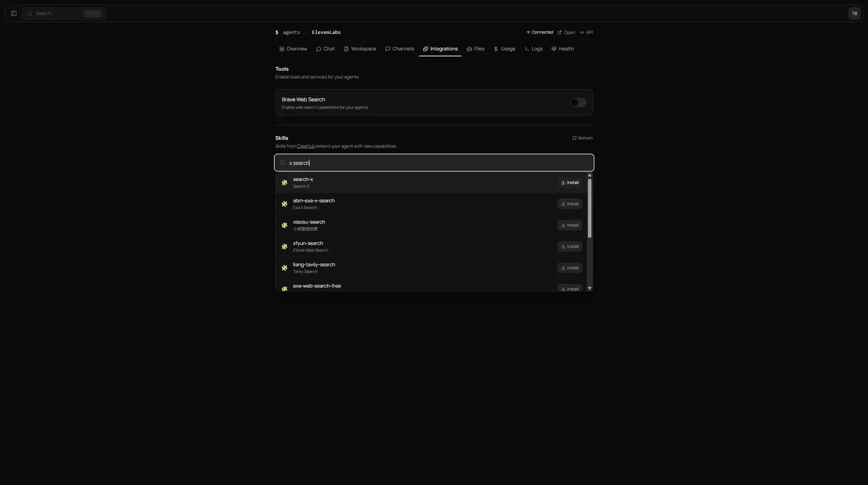Click the global Search field at top

[x=64, y=14]
